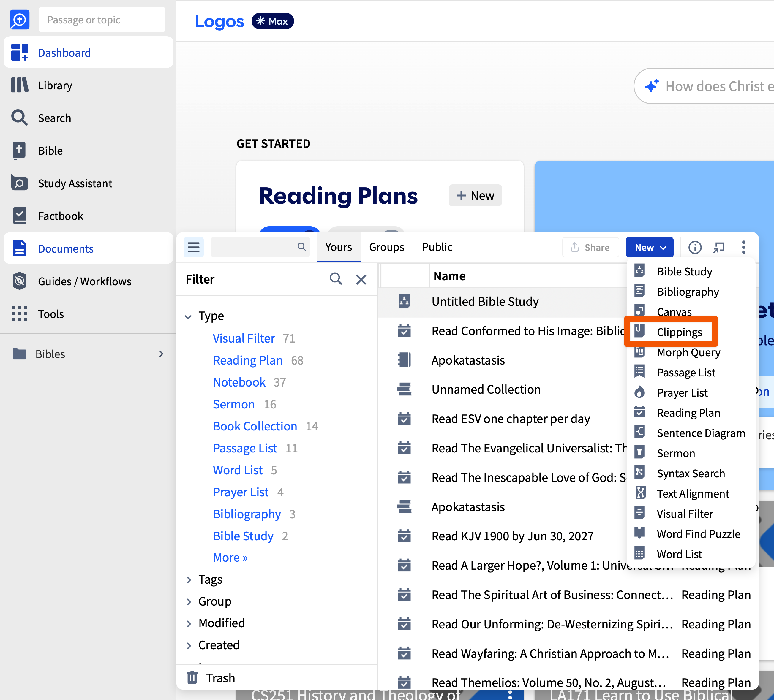This screenshot has width=774, height=700.
Task: Click the Search magnifier sidebar icon
Action: point(20,118)
